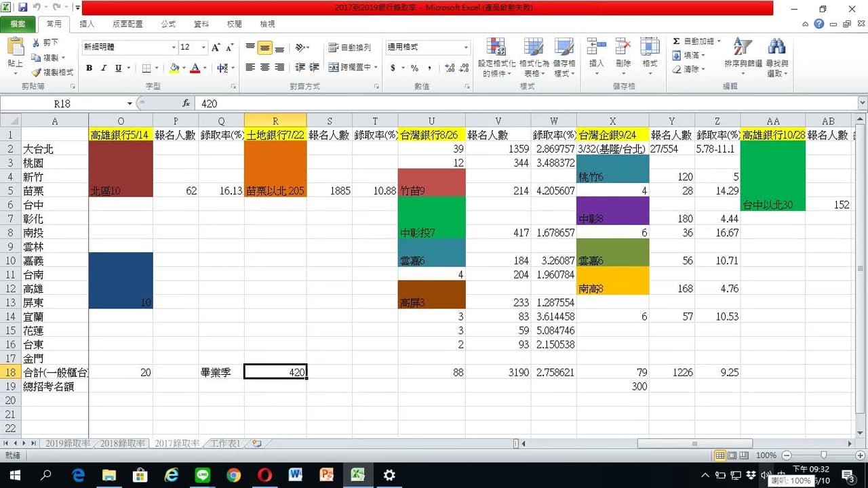The width and height of the screenshot is (868, 488).
Task: Open Format as Table (格式化為表格) gallery
Action: [x=533, y=58]
